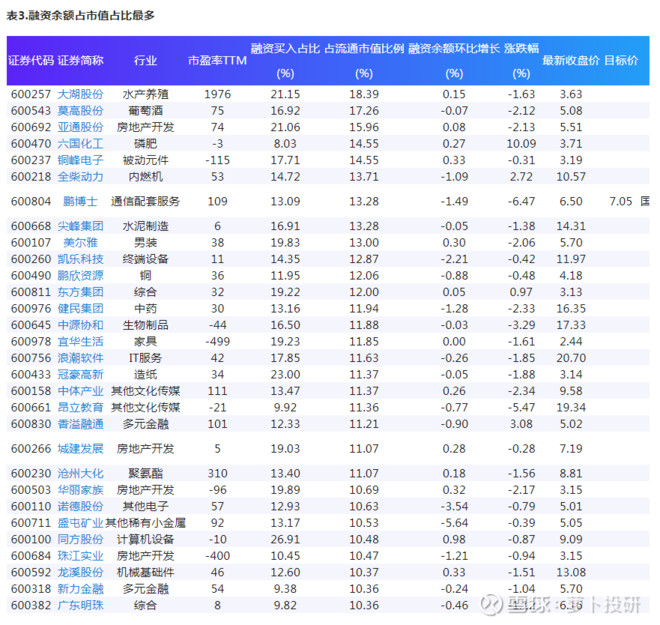Open the 健民集团 stock link

click(80, 309)
